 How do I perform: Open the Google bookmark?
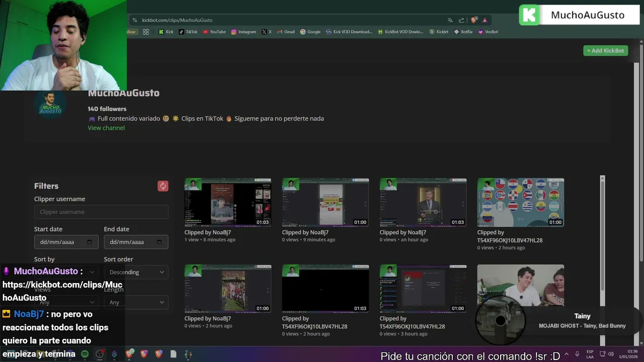tap(310, 32)
